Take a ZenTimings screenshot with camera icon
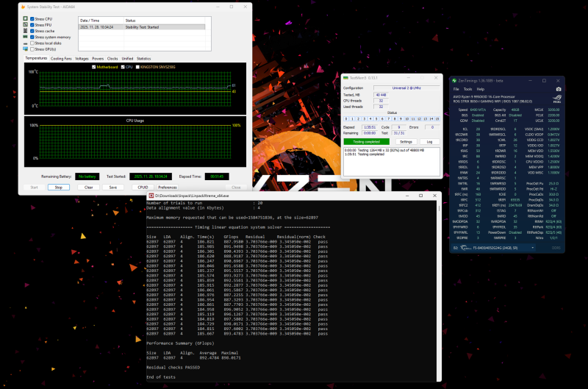 click(559, 89)
